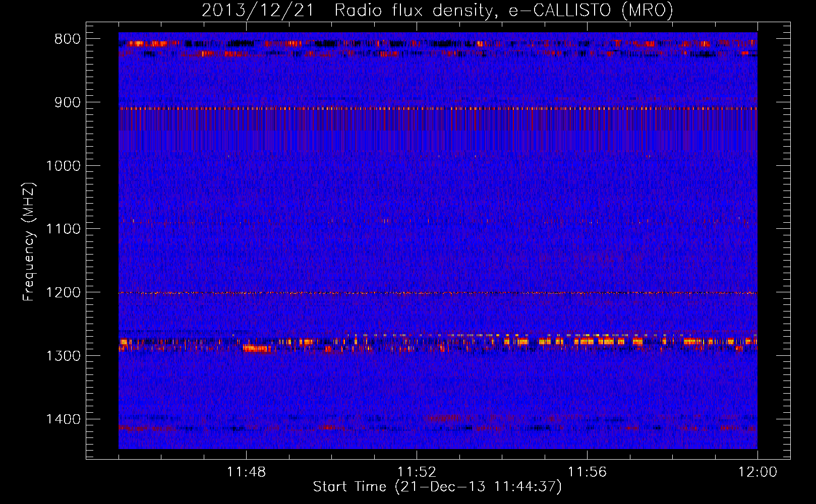Click the 11:52 time axis label
The width and height of the screenshot is (816, 504).
point(417,472)
